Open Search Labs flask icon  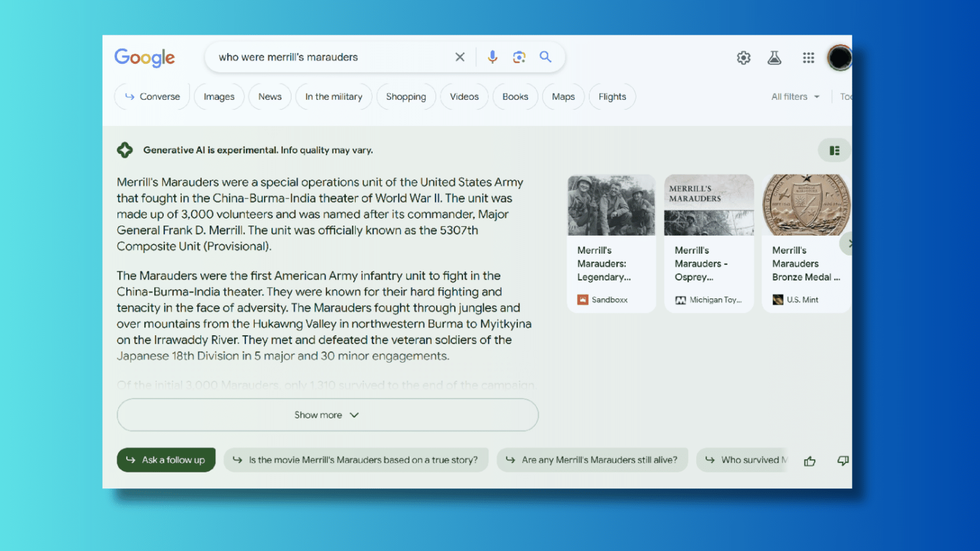pyautogui.click(x=774, y=58)
